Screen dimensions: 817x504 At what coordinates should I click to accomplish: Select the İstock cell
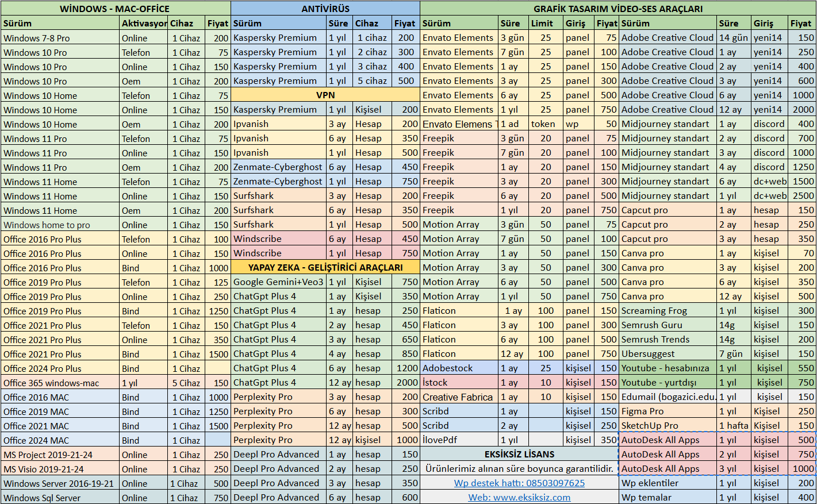[x=460, y=382]
